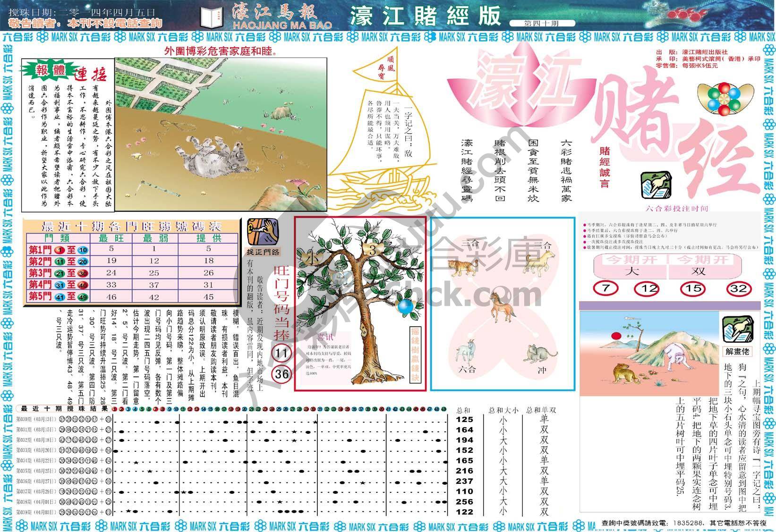The image size is (776, 532).
Task: Click the 总和 value 216
Action: point(464,471)
